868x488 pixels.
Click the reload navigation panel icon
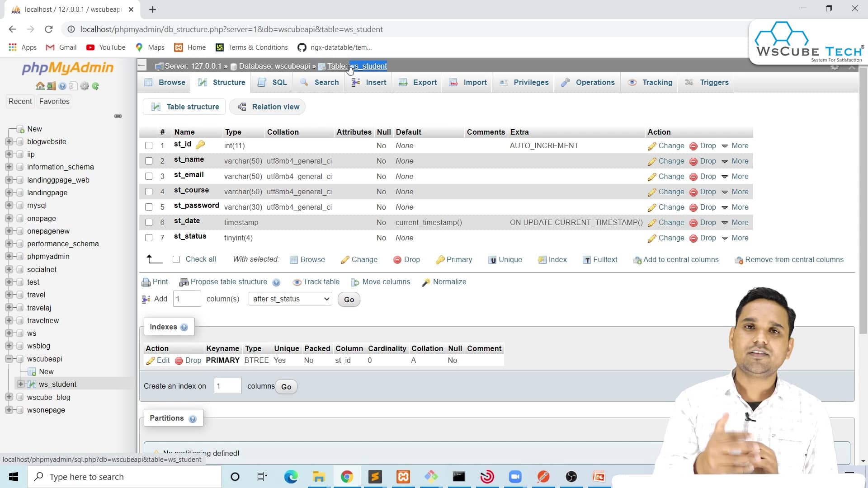pyautogui.click(x=95, y=86)
